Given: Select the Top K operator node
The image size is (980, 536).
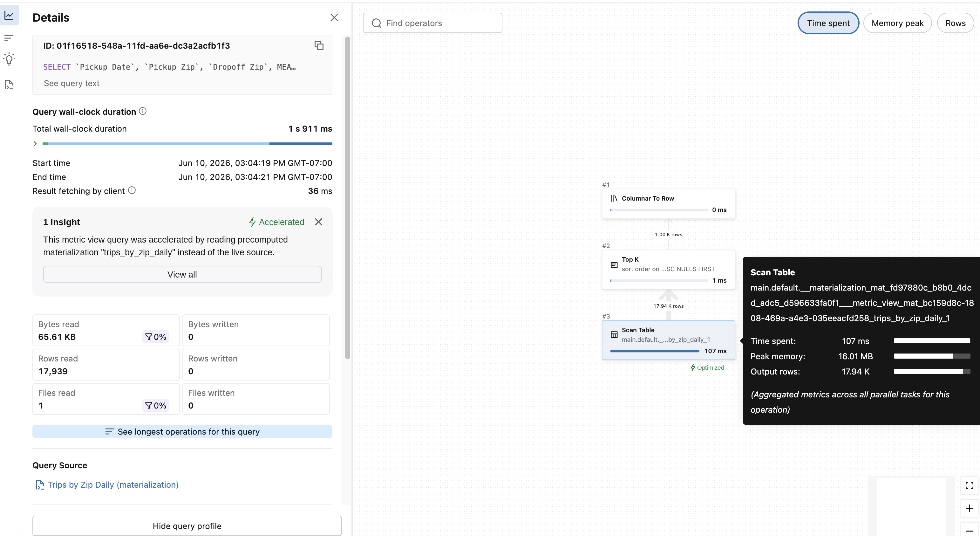Looking at the screenshot, I should (x=668, y=270).
